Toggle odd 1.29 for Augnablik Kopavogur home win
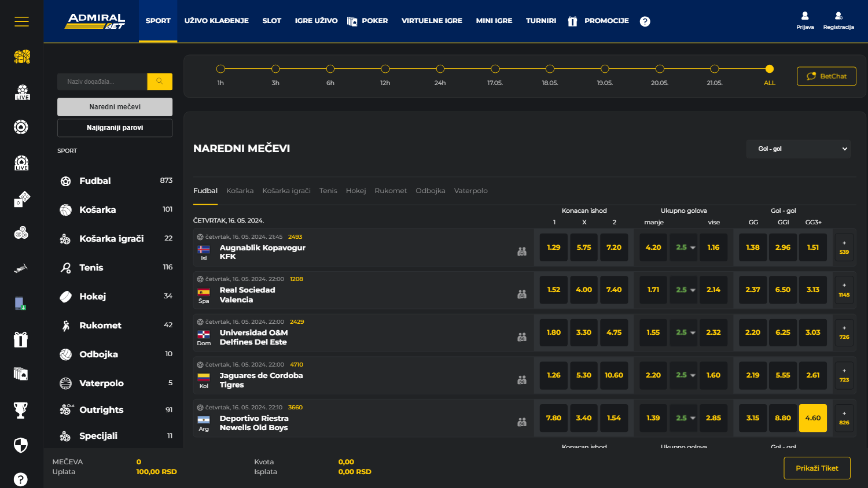 point(554,247)
